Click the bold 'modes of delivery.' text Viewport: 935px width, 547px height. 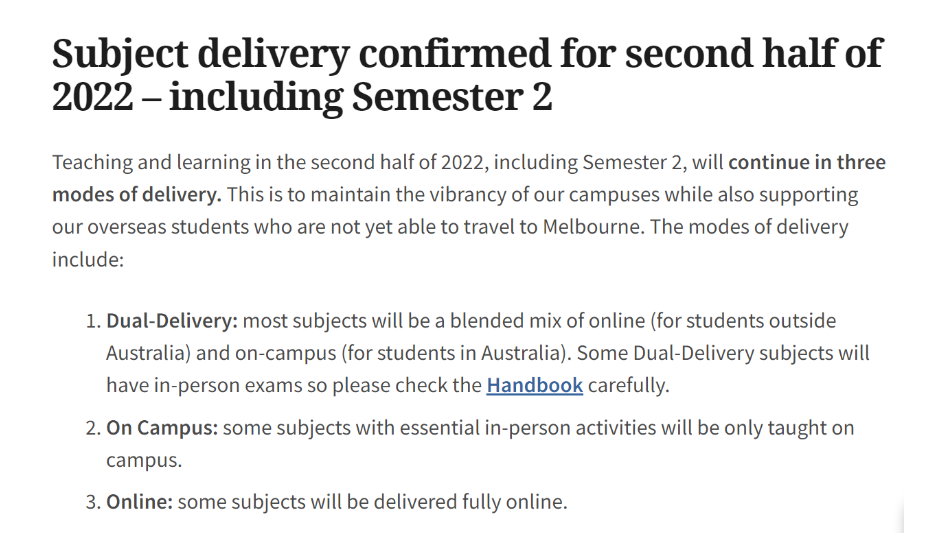click(x=137, y=194)
